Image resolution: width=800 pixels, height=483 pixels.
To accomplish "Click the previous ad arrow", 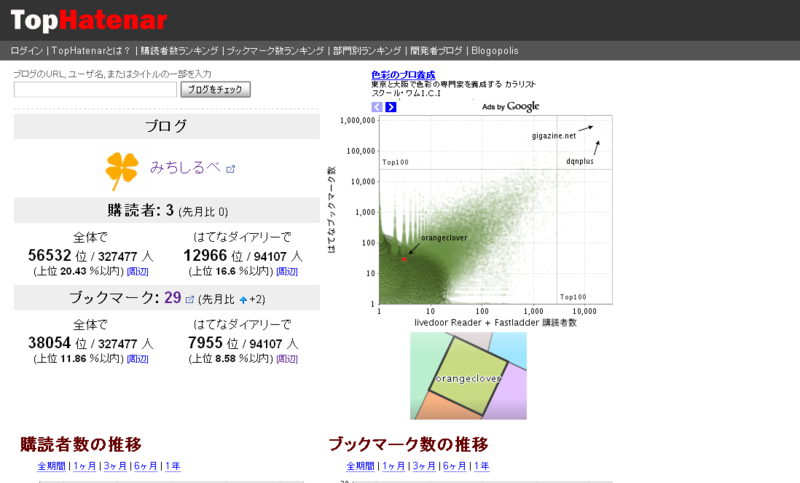I will (x=377, y=107).
